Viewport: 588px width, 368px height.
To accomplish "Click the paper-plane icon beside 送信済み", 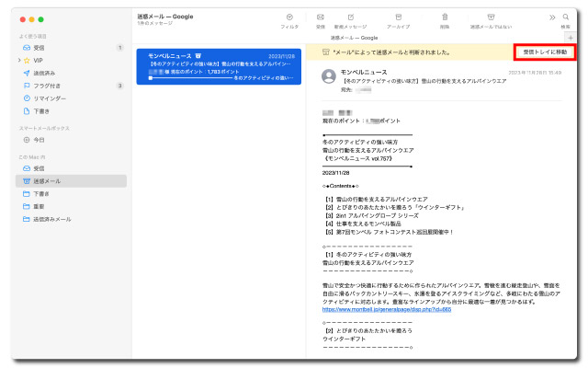I will point(27,73).
